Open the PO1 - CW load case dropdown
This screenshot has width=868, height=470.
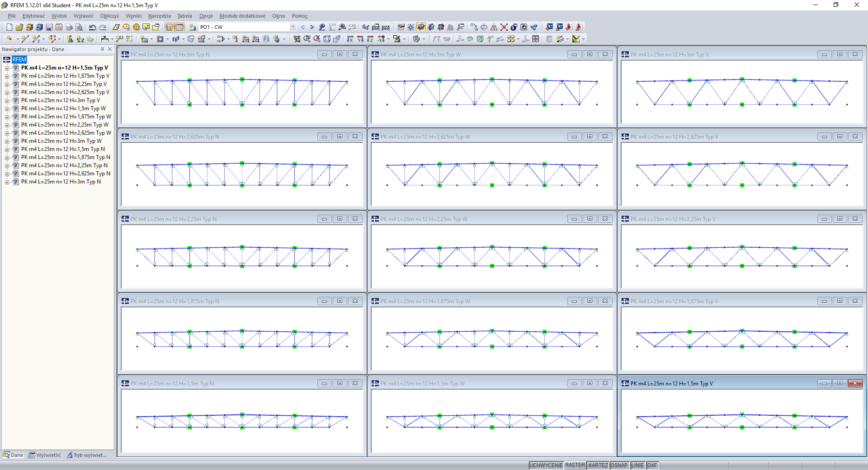[293, 27]
